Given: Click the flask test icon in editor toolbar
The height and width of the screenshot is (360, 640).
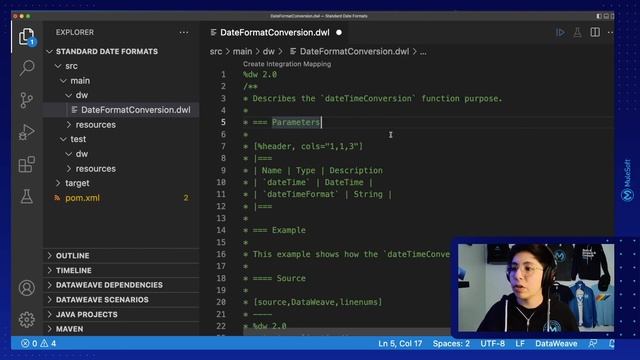Looking at the screenshot, I should [578, 33].
